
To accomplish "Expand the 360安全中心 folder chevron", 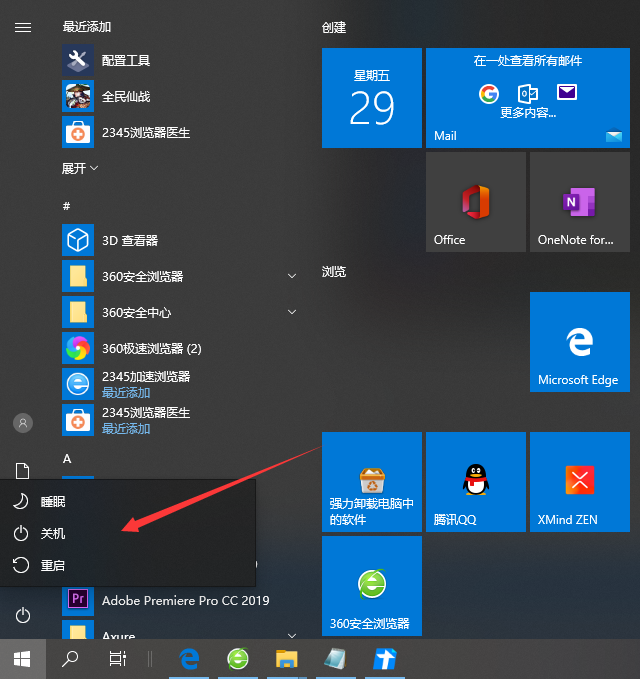I will (x=292, y=312).
